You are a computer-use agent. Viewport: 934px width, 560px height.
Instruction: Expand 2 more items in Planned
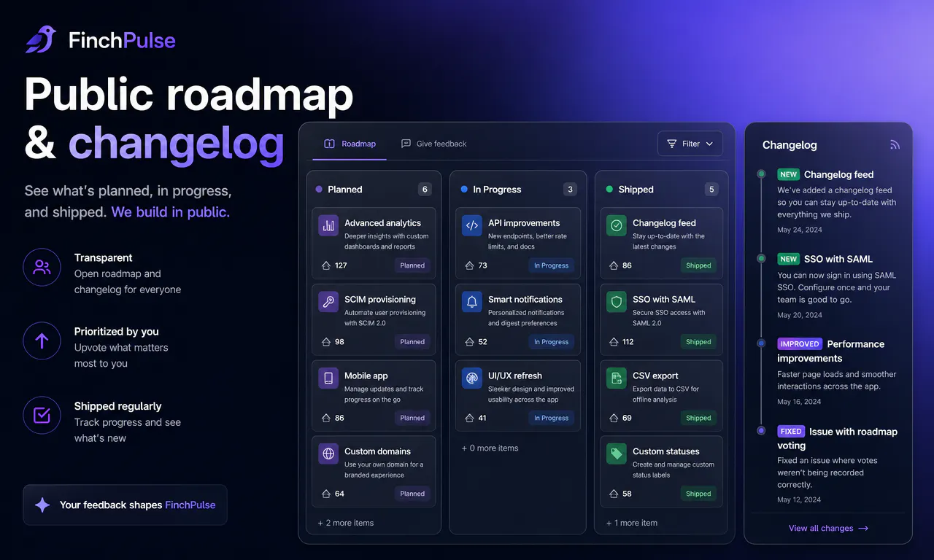coord(346,523)
